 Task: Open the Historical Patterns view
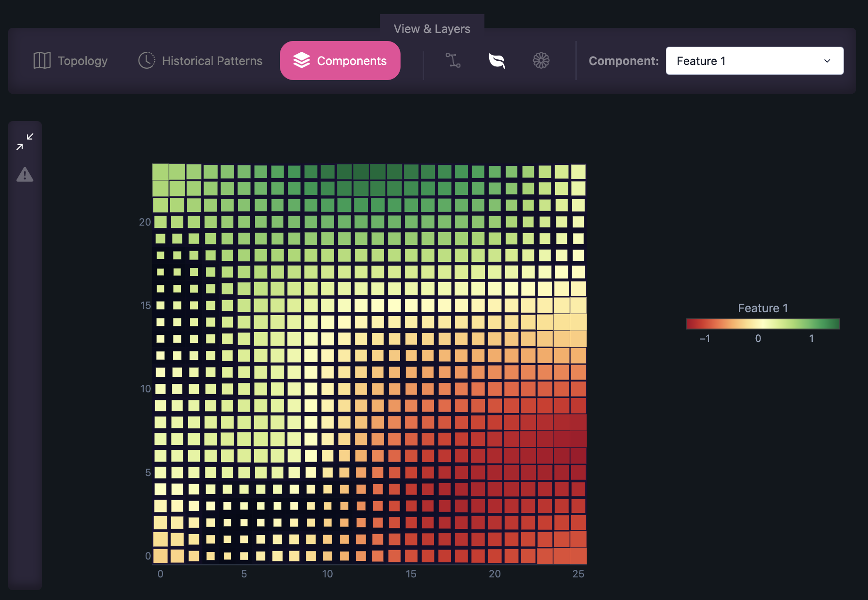(200, 61)
